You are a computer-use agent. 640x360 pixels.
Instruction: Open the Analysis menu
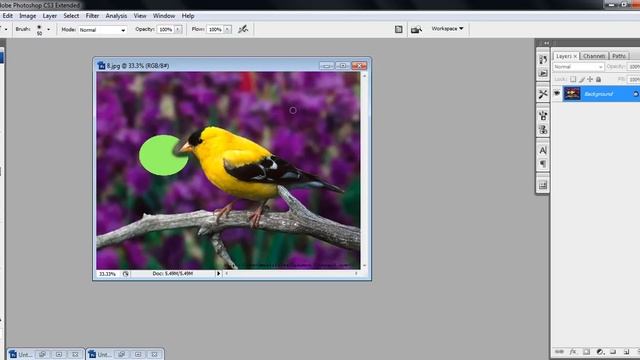pos(116,16)
